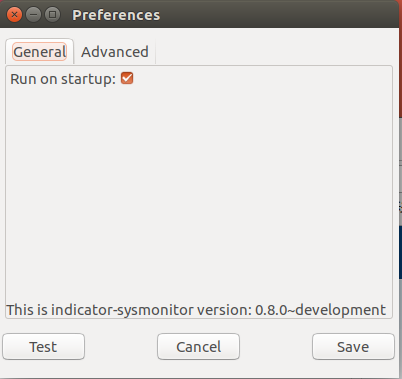
Task: Click empty space between Test and Cancel
Action: [x=121, y=347]
